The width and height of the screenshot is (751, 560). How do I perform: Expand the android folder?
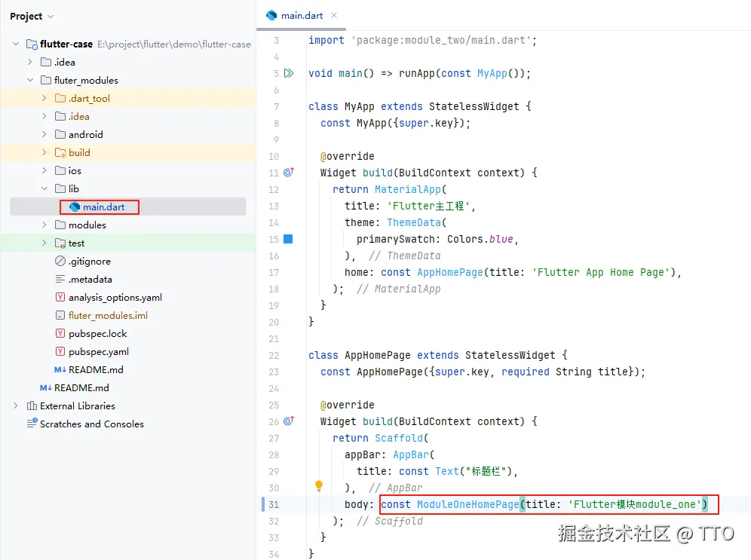44,134
